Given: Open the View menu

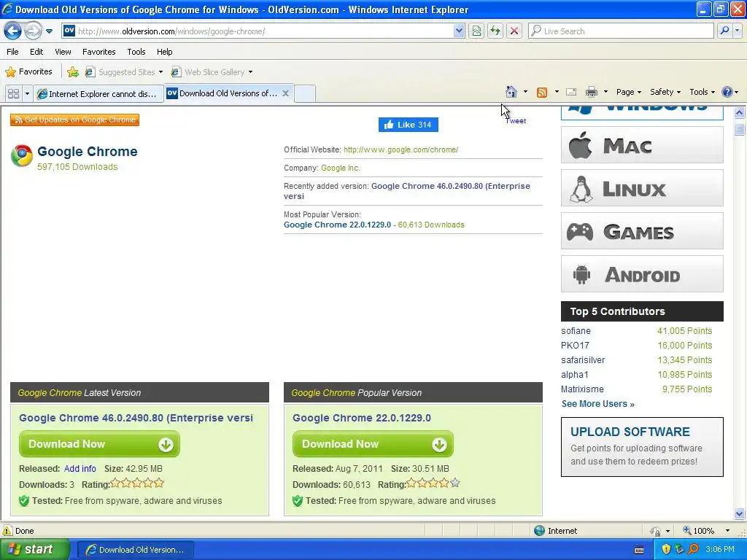Looking at the screenshot, I should pyautogui.click(x=63, y=52).
